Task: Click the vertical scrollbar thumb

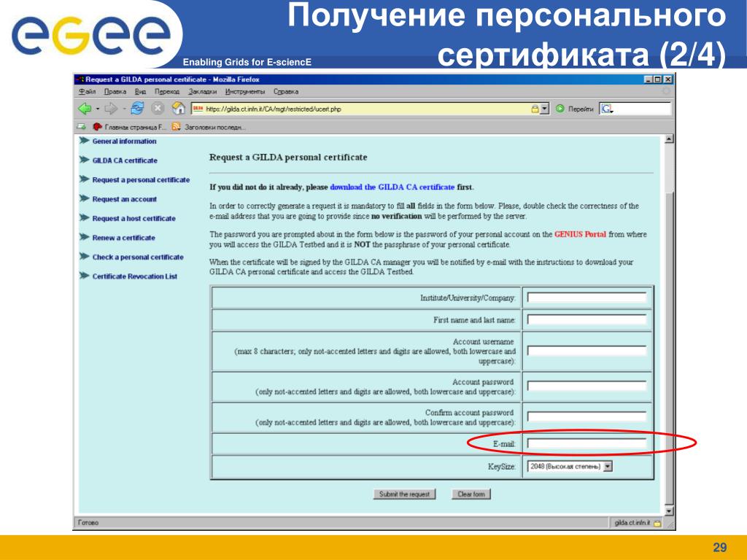Action: point(669,348)
